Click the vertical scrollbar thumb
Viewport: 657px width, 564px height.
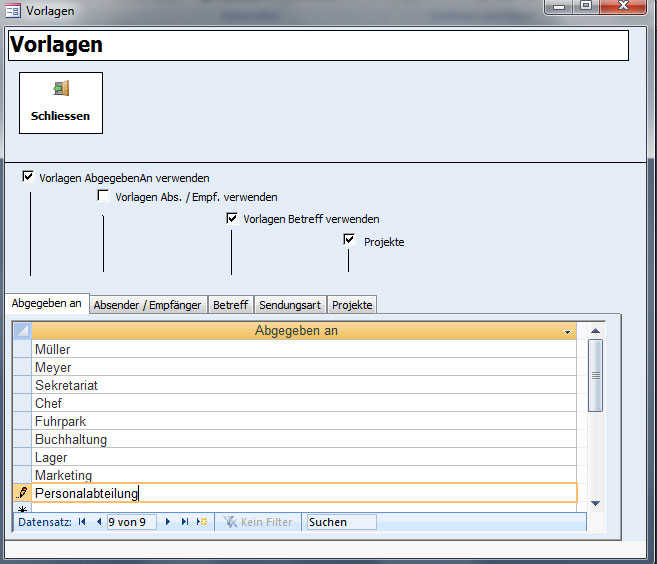click(595, 375)
